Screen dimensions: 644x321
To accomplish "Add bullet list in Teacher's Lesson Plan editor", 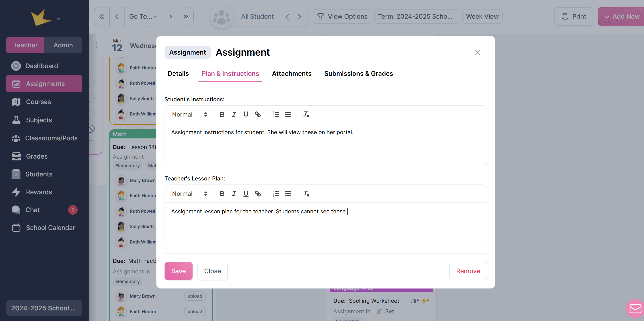I will click(x=288, y=194).
